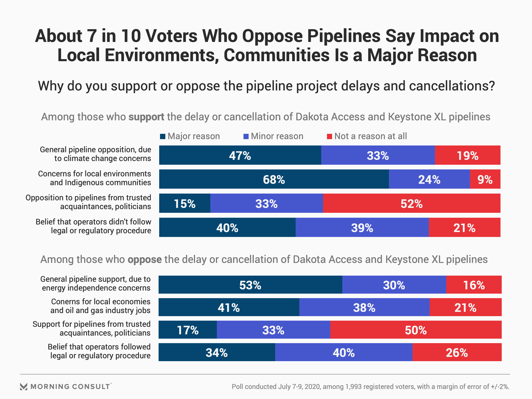532x399 pixels.
Task: Click the 53% energy independence bar segment
Action: pyautogui.click(x=250, y=285)
